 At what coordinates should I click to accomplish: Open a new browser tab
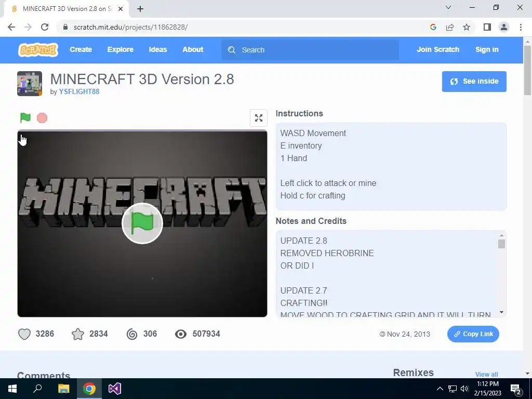pyautogui.click(x=140, y=9)
